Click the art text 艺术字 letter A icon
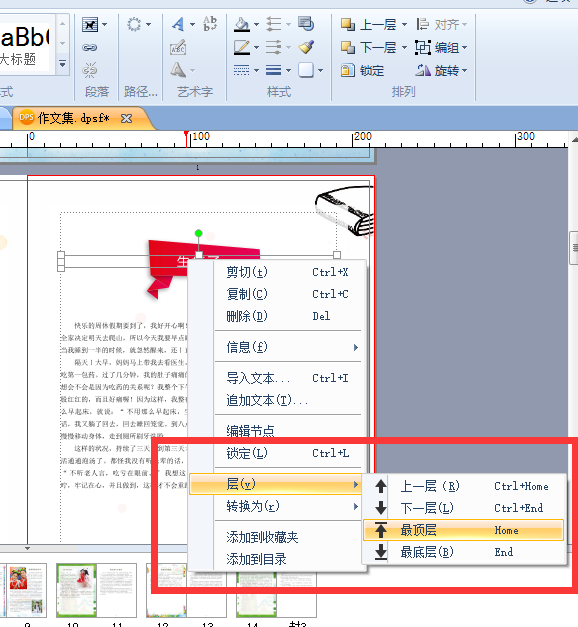The height and width of the screenshot is (627, 578). tap(178, 24)
